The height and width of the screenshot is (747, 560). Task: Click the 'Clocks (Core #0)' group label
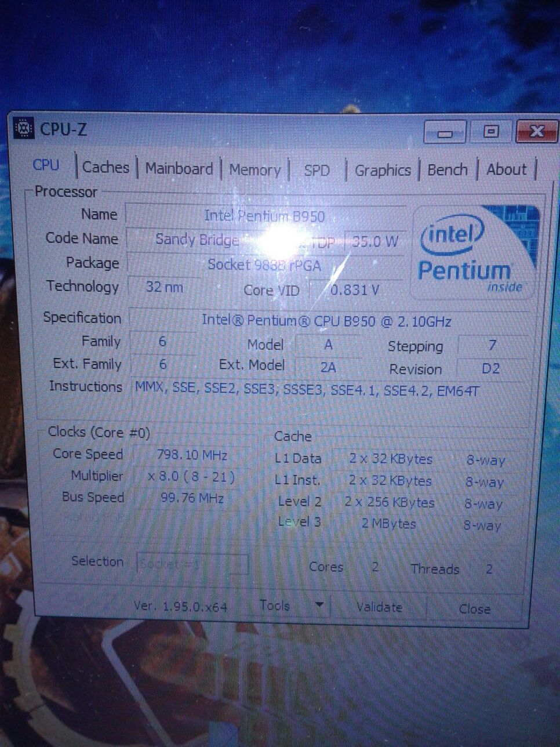[99, 432]
